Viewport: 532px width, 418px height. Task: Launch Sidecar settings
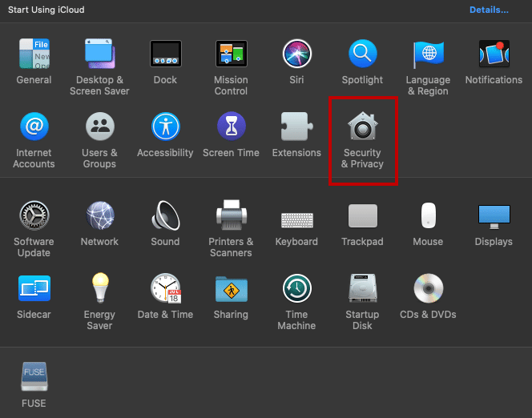[34, 288]
